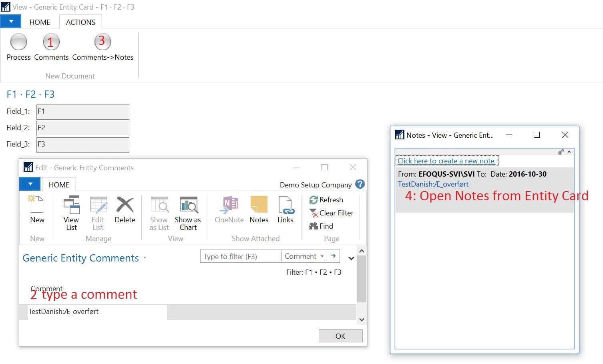
Task: Click the Notes window settings gear icon
Action: click(561, 152)
